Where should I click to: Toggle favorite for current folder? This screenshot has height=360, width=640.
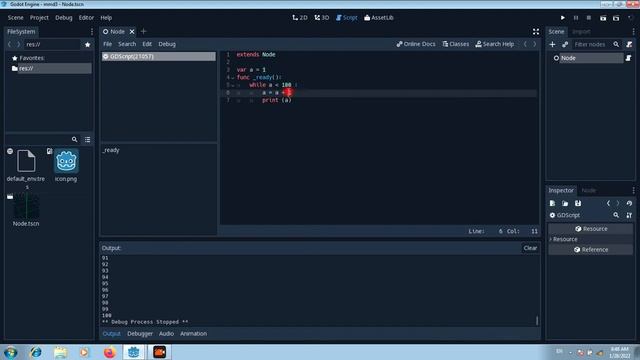click(87, 44)
